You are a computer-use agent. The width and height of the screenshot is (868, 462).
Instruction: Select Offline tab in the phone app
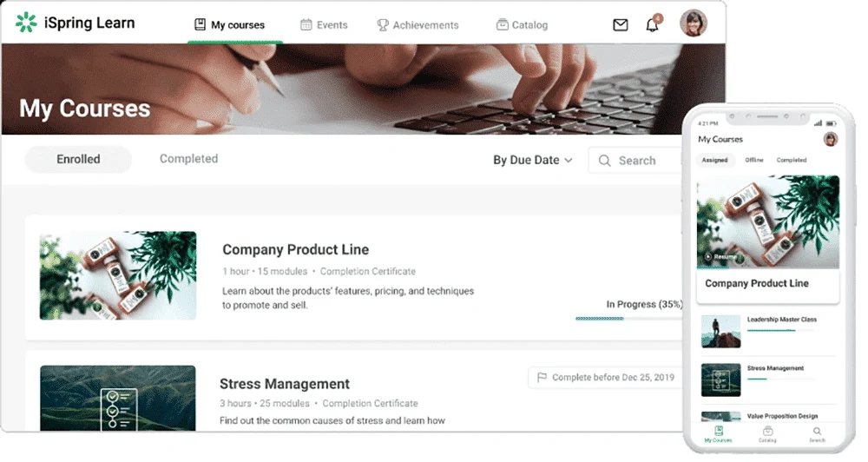754,160
